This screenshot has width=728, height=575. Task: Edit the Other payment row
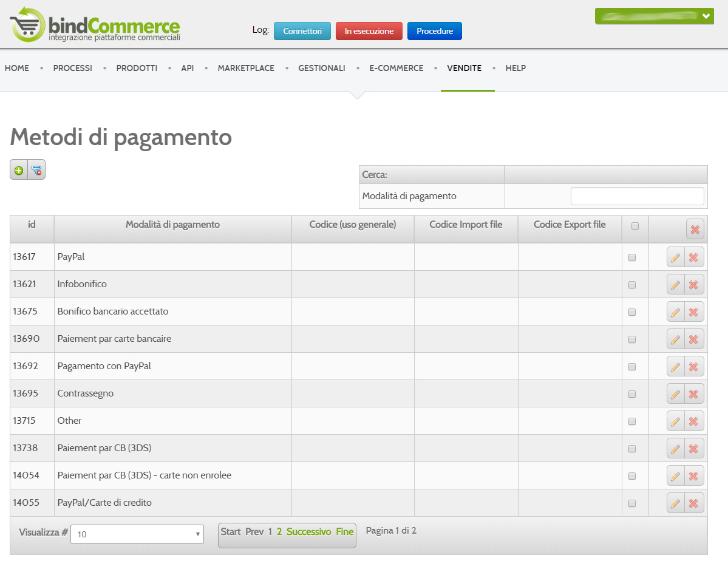676,421
